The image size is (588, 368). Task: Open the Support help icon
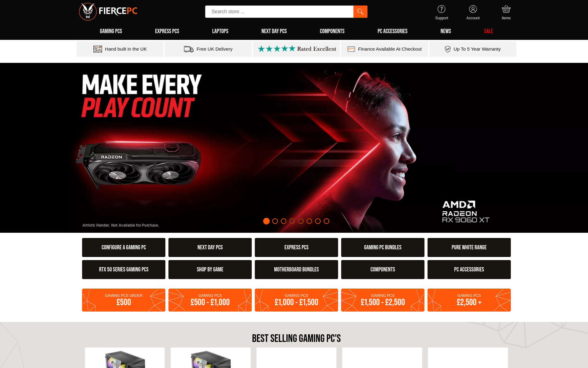441,9
